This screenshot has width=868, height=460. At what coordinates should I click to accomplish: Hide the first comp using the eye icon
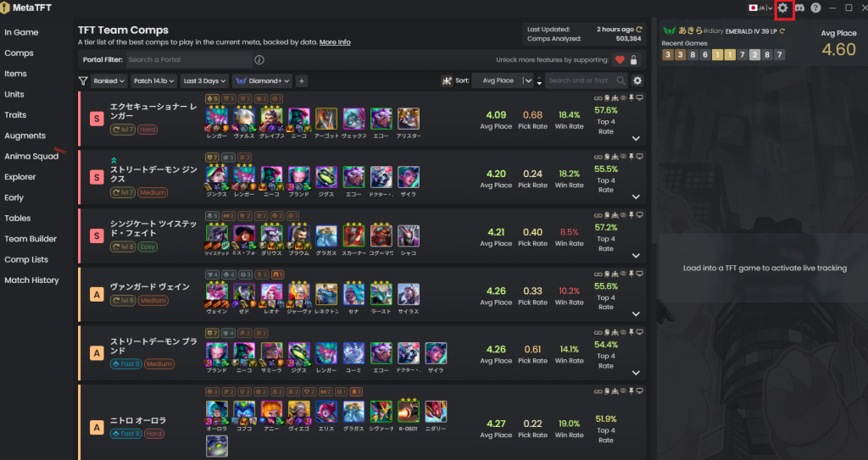click(x=623, y=98)
